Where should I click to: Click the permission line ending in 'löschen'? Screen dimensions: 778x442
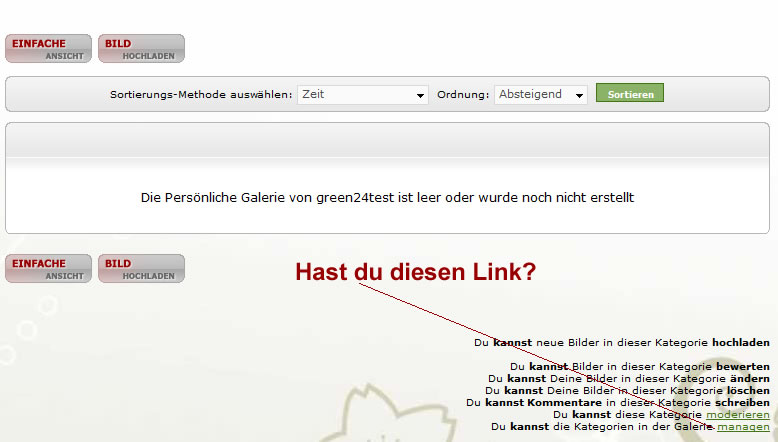626,390
